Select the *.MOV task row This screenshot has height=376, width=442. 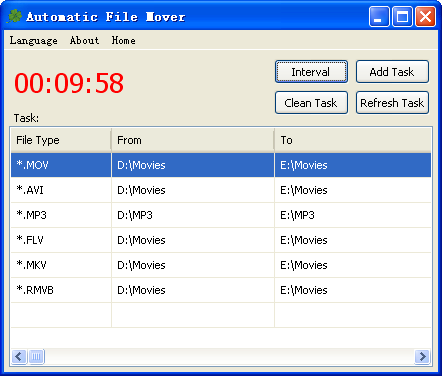[x=221, y=165]
